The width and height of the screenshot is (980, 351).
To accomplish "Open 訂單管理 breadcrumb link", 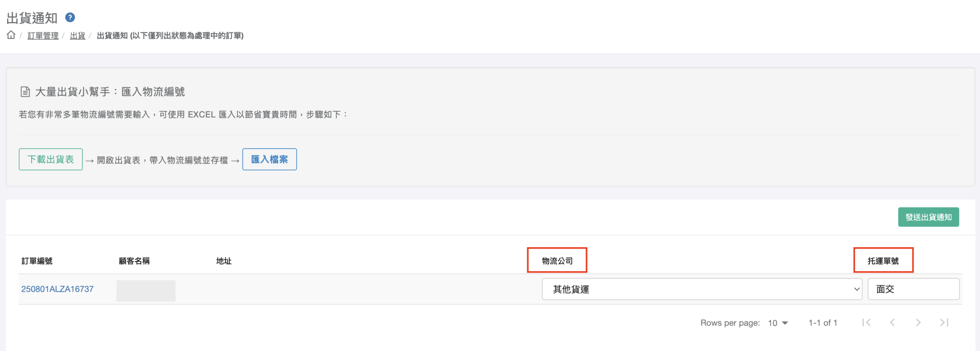I will click(x=43, y=36).
